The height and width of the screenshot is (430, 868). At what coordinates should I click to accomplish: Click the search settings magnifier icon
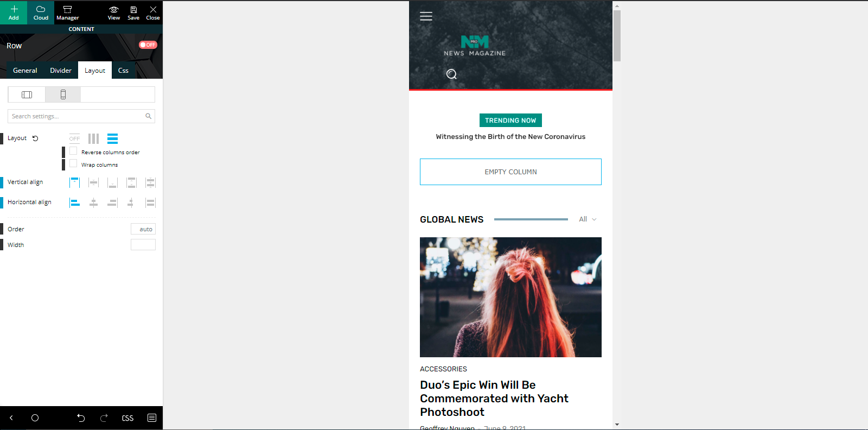pyautogui.click(x=148, y=116)
